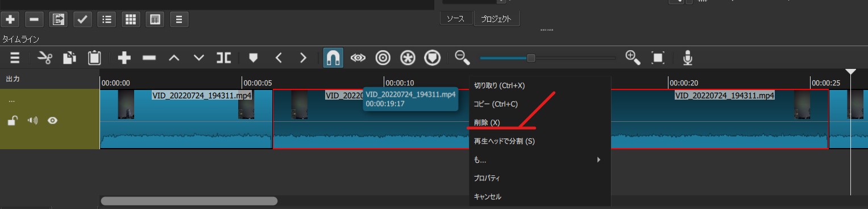Open the timeline hamburger menu
Screen dimensions: 868x209
(15, 58)
